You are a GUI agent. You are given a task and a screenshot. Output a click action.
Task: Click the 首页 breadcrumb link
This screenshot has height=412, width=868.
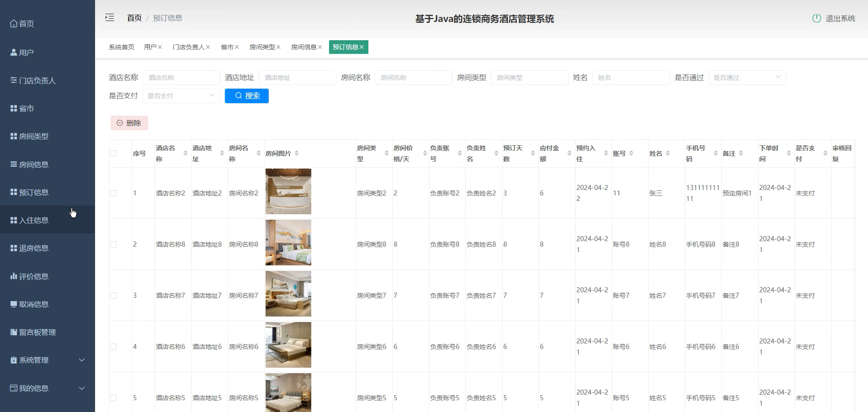pyautogui.click(x=134, y=18)
